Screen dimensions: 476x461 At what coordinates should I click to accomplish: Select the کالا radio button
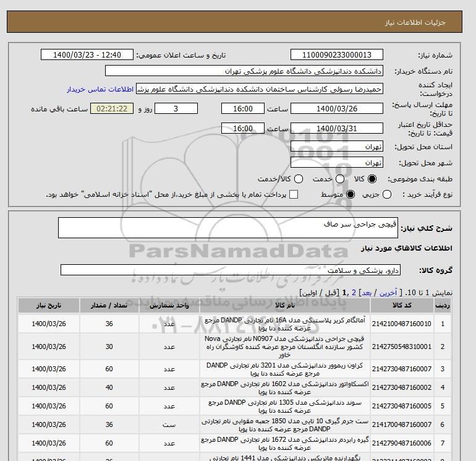click(x=372, y=179)
